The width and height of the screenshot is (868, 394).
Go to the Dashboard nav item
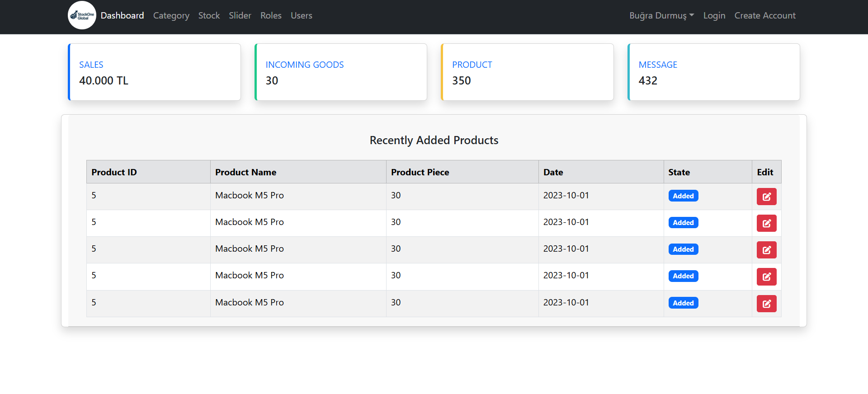click(122, 15)
